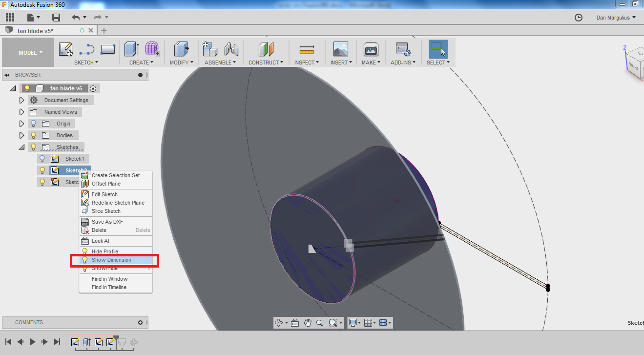Open the data panel grid icon
The image size is (644, 355).
coord(10,18)
